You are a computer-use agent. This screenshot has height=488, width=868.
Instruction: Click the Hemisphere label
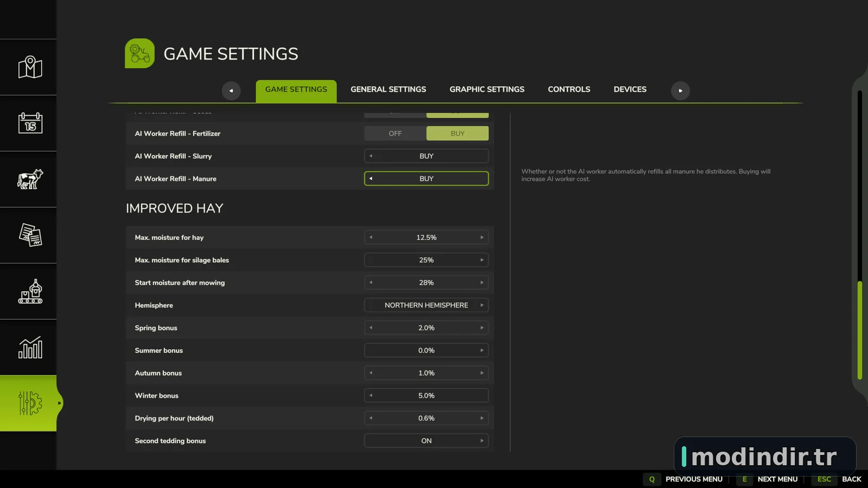(154, 305)
